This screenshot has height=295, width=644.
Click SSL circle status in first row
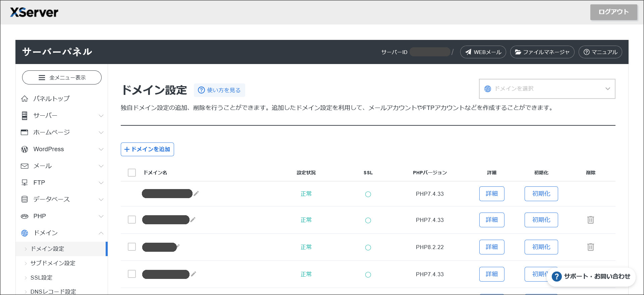pyautogui.click(x=368, y=194)
